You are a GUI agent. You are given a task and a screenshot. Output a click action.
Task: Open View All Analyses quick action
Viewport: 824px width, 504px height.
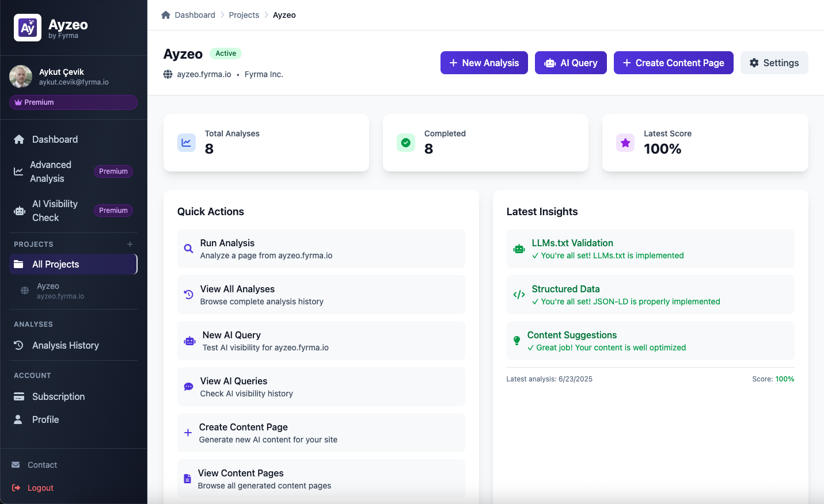321,295
